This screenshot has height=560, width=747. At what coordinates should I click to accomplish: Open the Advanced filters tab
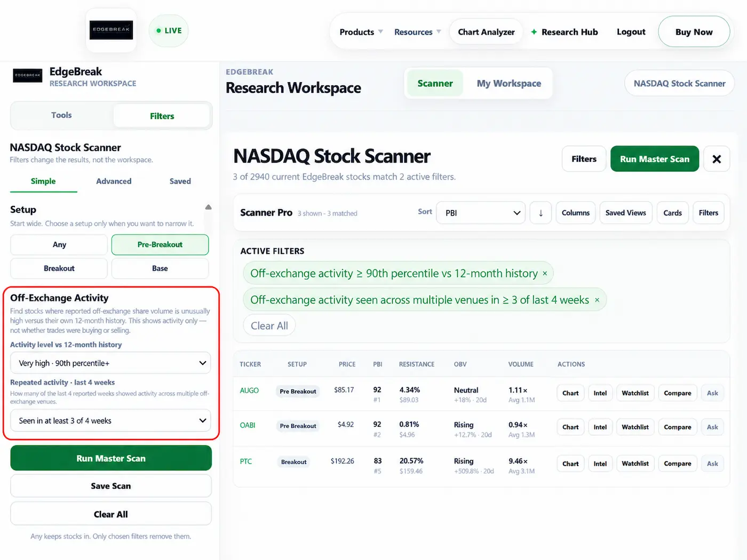point(114,181)
